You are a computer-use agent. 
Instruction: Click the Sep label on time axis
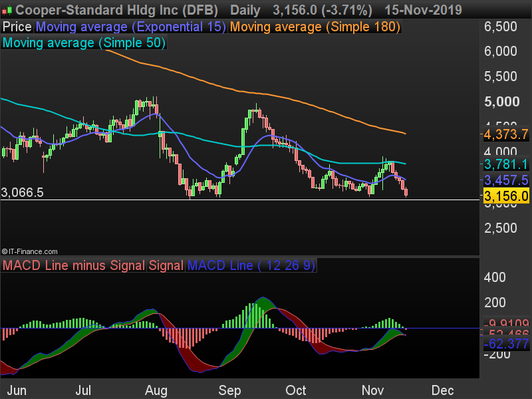(x=229, y=391)
